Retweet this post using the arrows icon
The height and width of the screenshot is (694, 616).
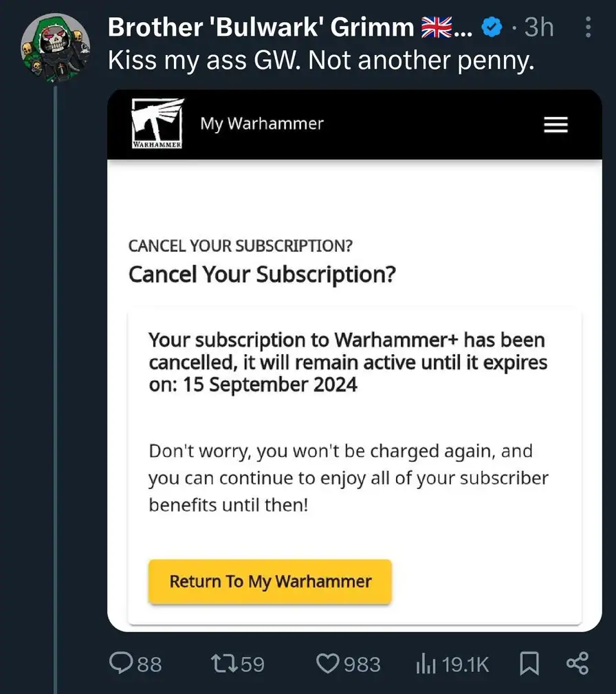coord(220,663)
